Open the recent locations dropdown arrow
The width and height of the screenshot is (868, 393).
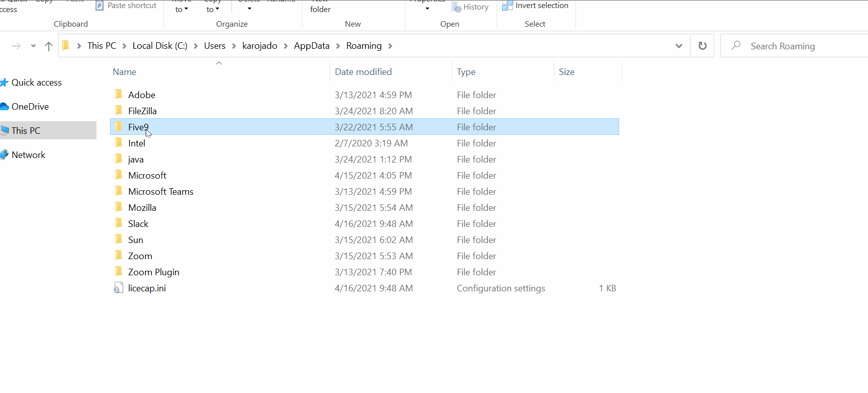[x=33, y=46]
